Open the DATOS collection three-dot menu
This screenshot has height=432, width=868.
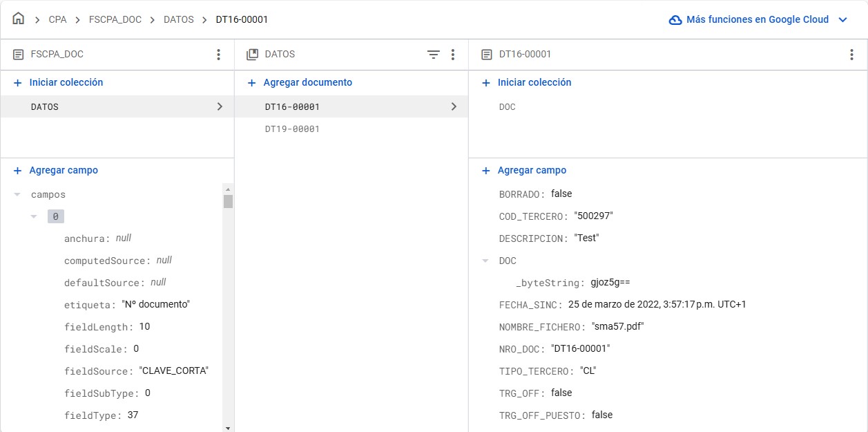(453, 55)
